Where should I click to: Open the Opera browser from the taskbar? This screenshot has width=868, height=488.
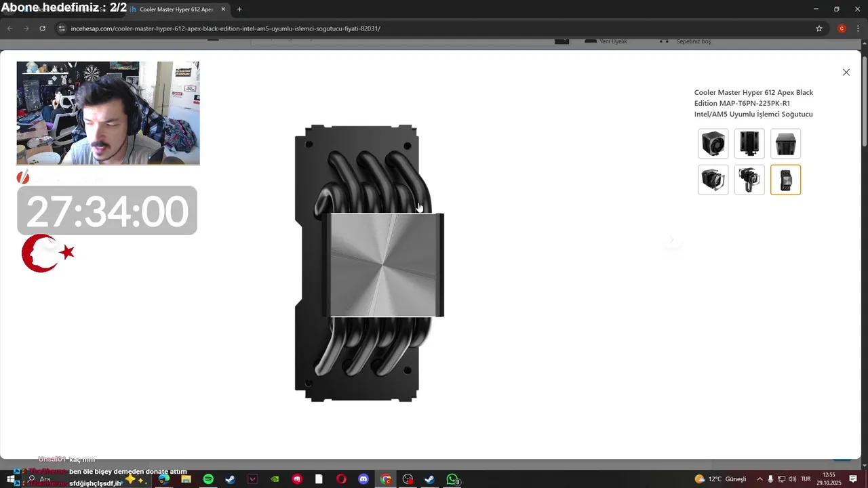(341, 479)
